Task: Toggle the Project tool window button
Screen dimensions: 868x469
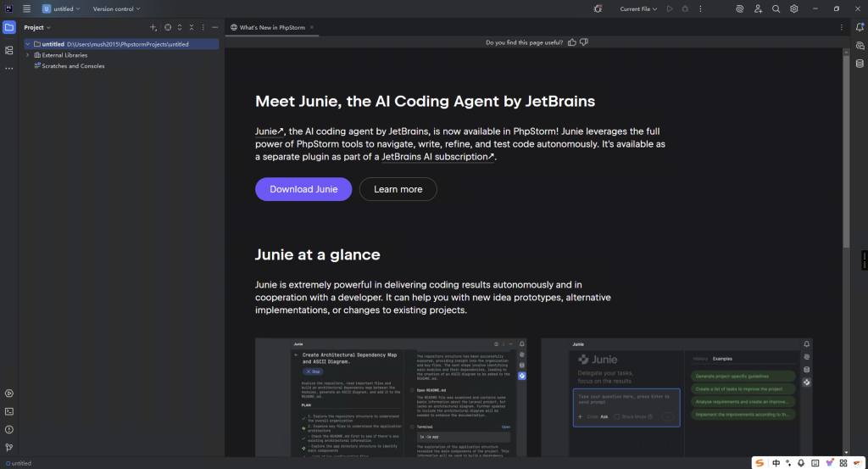Action: coord(8,27)
